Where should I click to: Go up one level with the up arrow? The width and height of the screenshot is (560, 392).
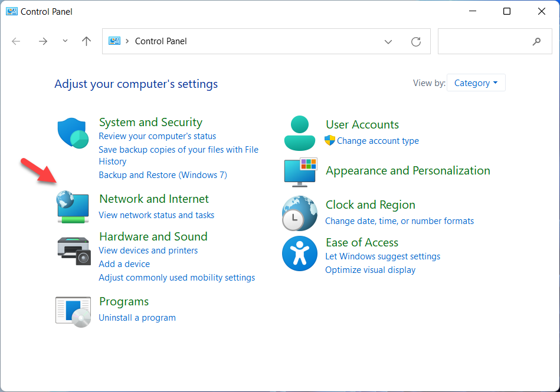(x=87, y=41)
